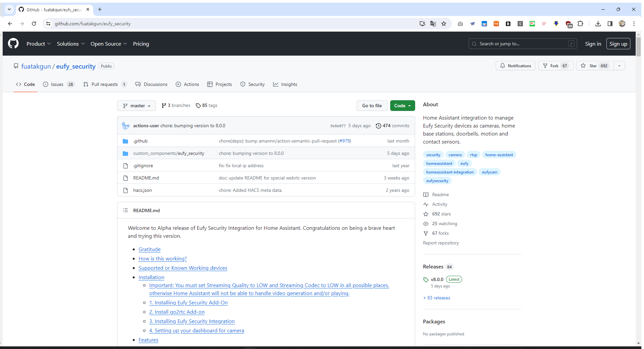Viewport: 644px width, 349px height.
Task: Click the + 83 releases link
Action: tap(437, 298)
